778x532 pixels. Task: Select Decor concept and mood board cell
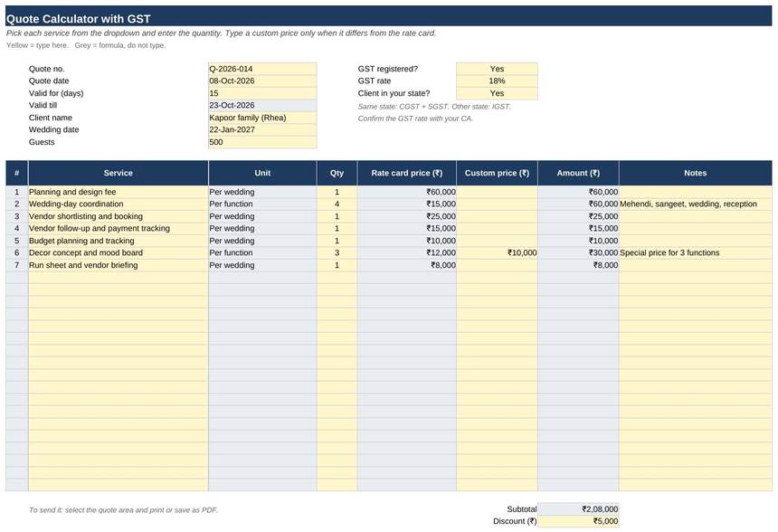(x=119, y=252)
